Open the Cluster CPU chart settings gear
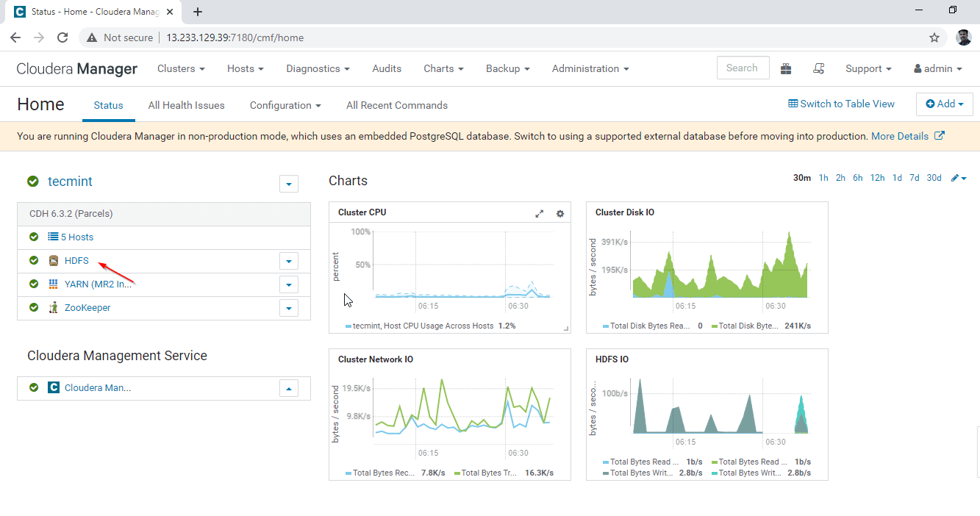The width and height of the screenshot is (980, 516). (x=560, y=213)
